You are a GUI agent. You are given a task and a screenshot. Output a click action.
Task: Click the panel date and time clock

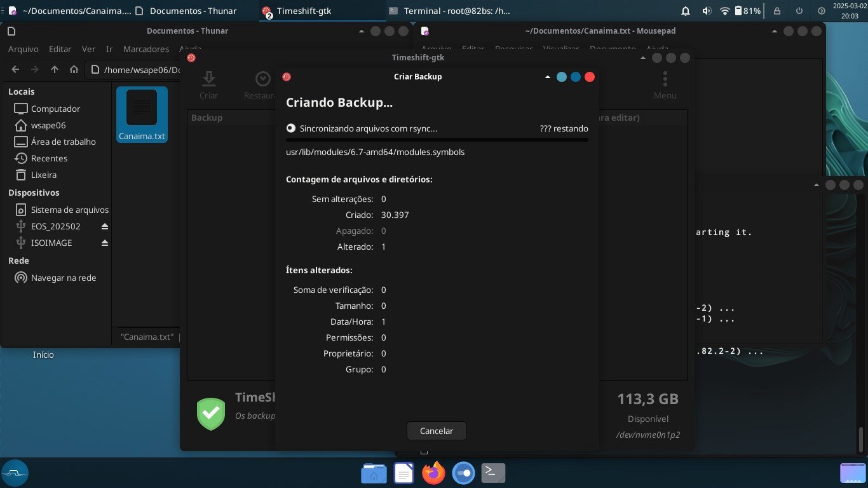(850, 11)
